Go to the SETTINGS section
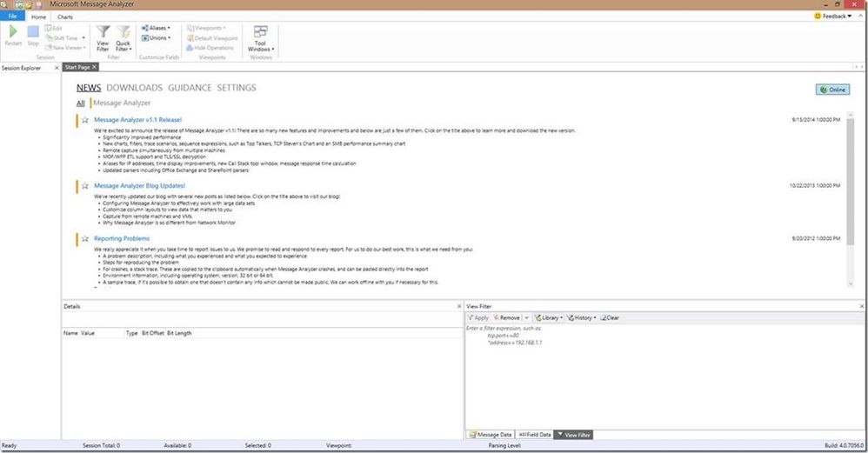Screen dimensions: 868x453 [x=237, y=88]
